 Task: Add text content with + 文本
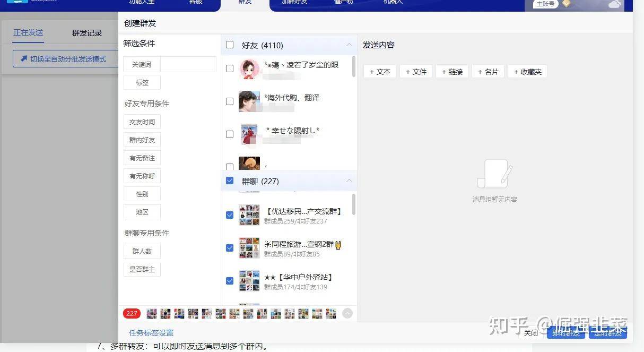pos(380,72)
